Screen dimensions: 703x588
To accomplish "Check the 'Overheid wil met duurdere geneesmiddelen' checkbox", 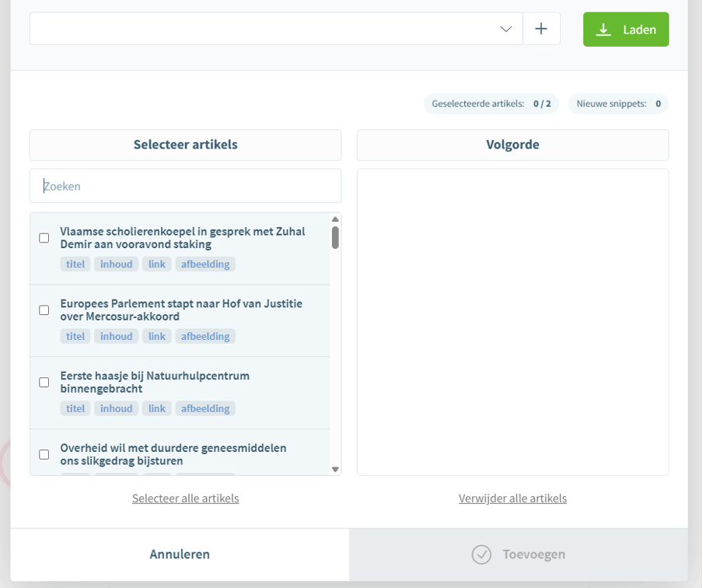I will coord(44,454).
